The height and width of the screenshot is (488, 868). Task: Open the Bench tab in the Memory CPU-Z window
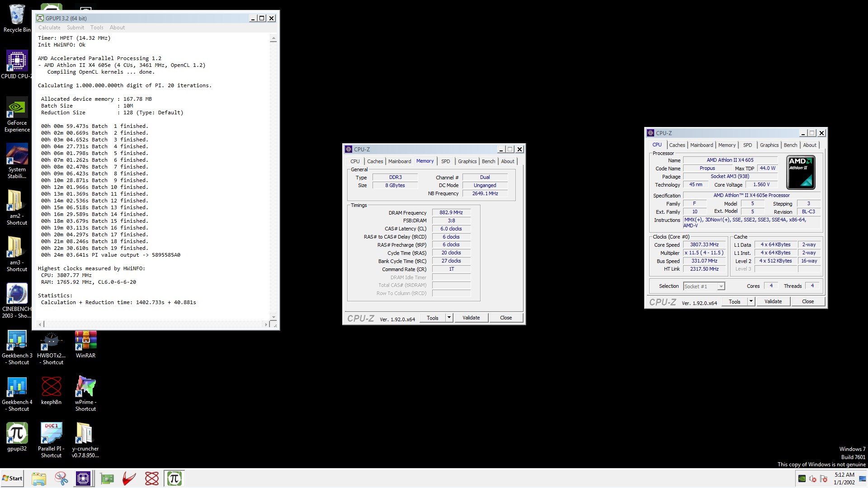click(488, 161)
